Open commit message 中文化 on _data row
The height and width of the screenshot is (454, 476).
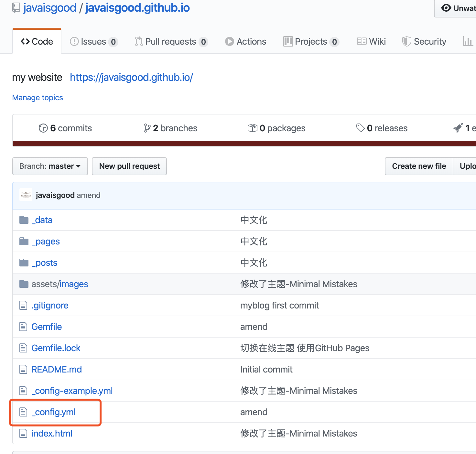(254, 220)
